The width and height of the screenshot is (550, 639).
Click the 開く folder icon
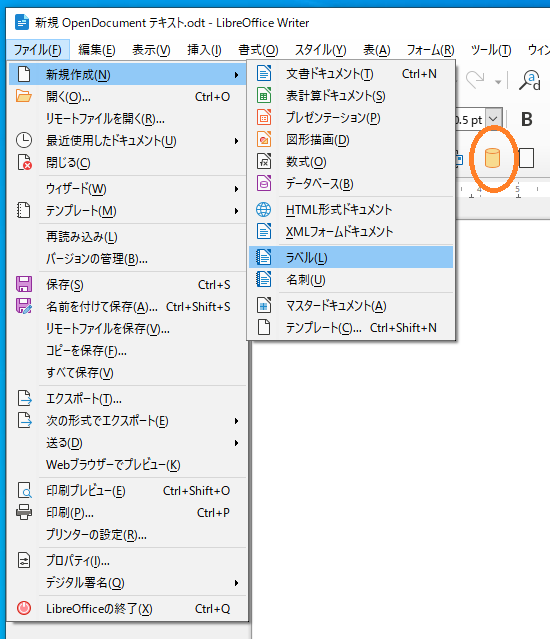tap(24, 97)
